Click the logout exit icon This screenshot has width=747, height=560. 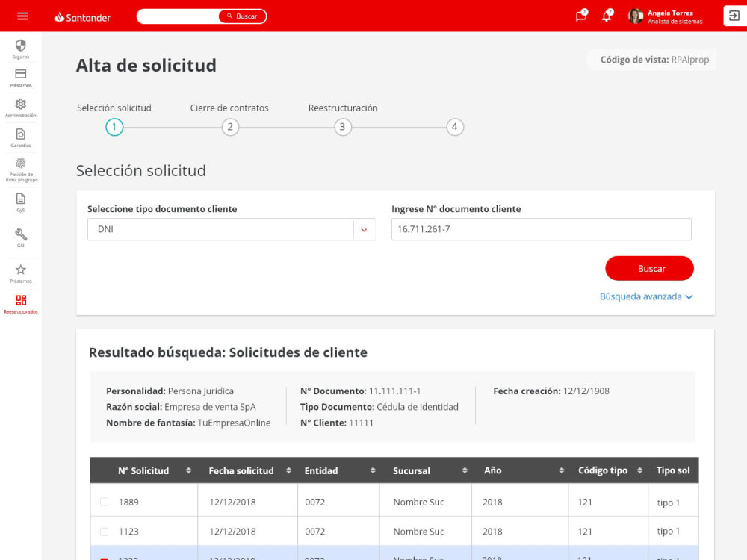tap(734, 16)
